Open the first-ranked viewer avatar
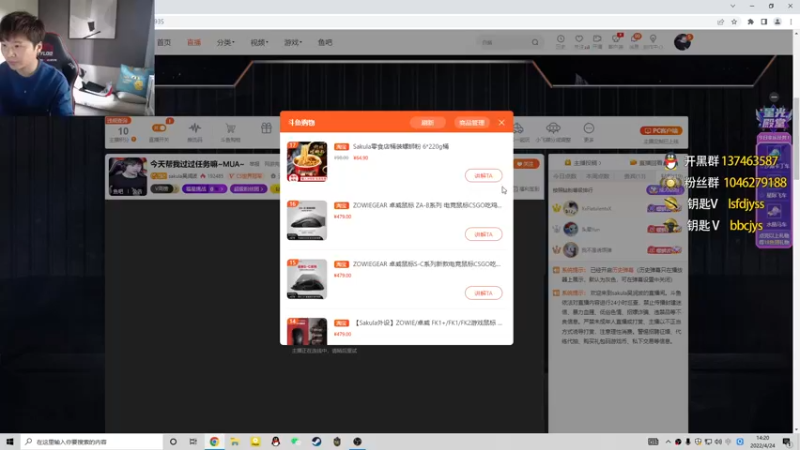This screenshot has width=800, height=450. coord(571,208)
